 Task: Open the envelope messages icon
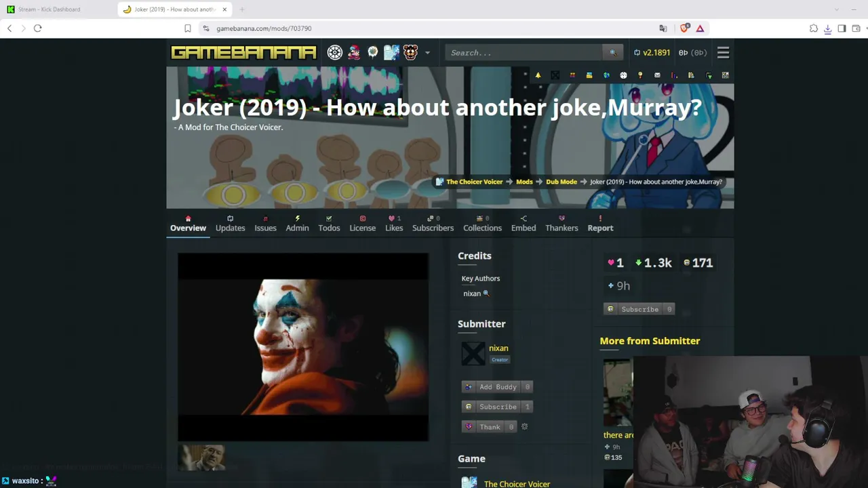click(x=657, y=75)
